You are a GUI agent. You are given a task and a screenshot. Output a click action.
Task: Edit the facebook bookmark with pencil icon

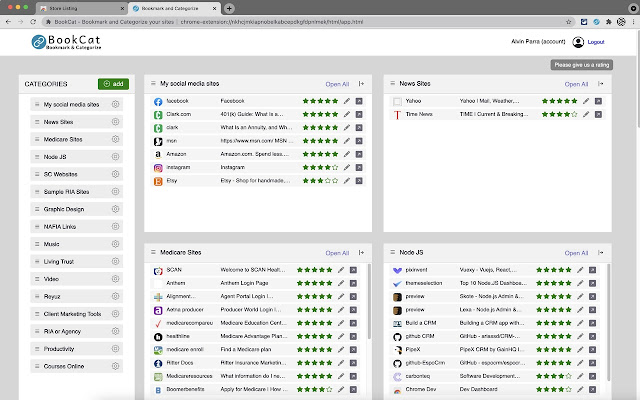click(347, 101)
